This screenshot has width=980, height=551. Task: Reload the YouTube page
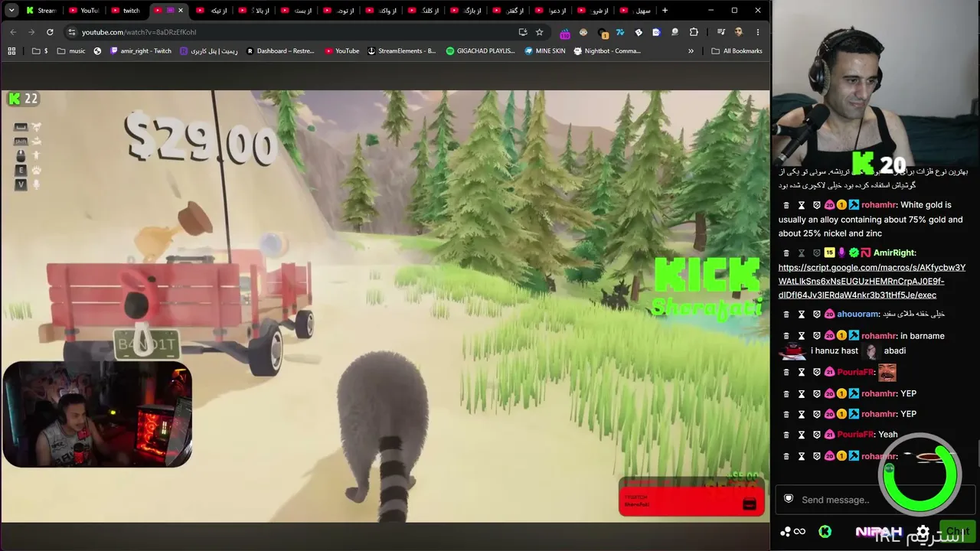(50, 32)
